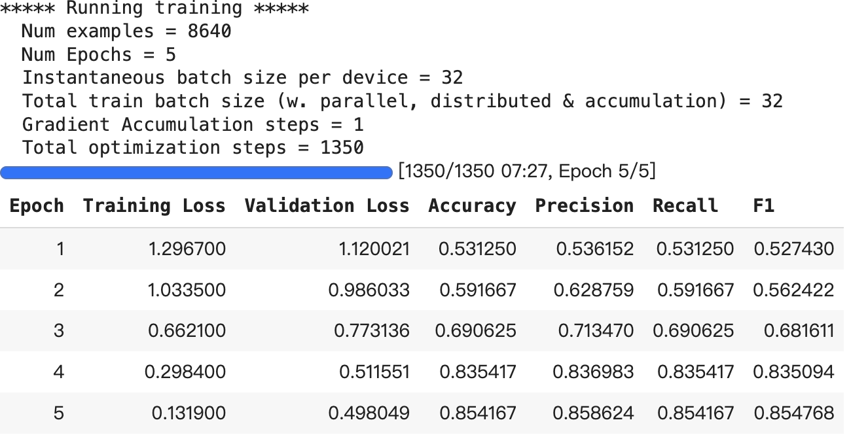
Task: Click the Recall column header
Action: (x=685, y=206)
